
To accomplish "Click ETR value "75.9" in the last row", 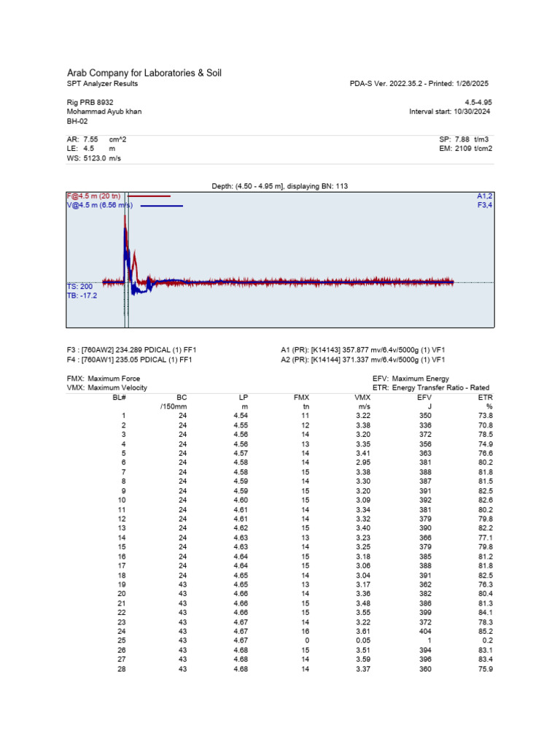I will tap(485, 670).
